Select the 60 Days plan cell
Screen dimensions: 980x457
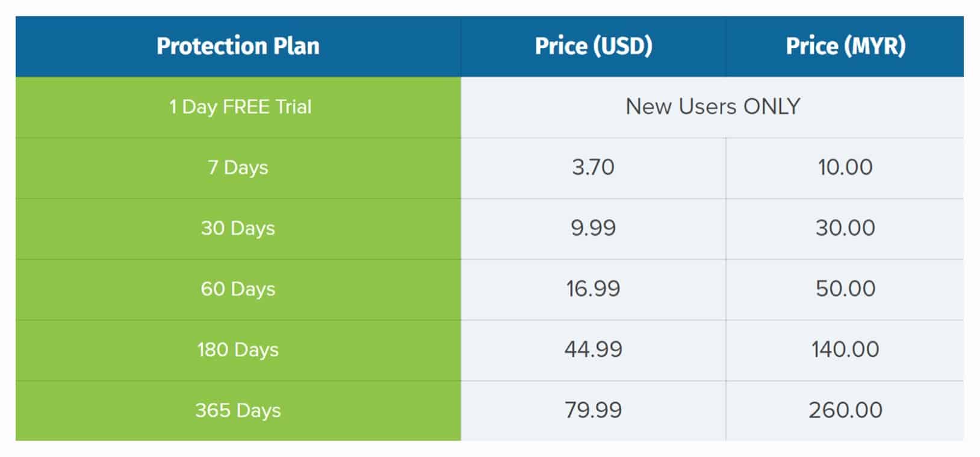(238, 289)
